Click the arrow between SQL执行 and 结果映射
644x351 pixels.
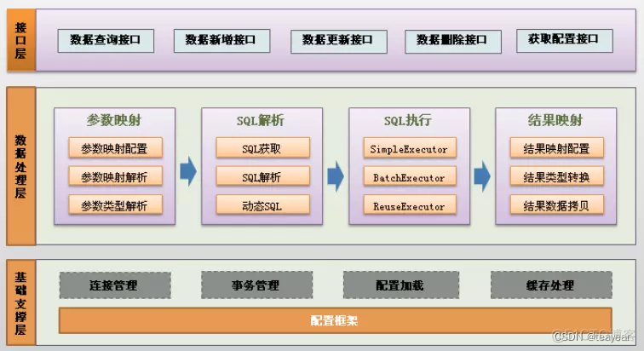pyautogui.click(x=482, y=176)
